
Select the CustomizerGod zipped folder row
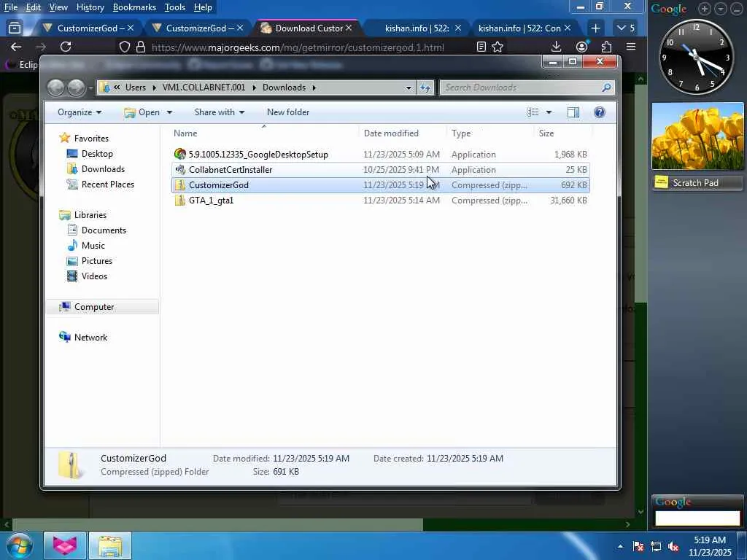click(380, 184)
